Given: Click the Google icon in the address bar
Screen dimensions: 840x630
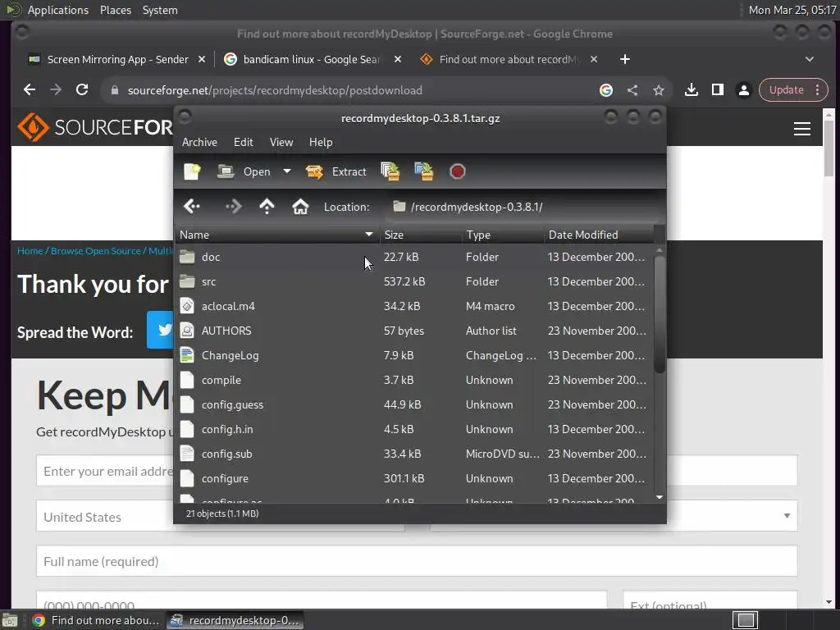Looking at the screenshot, I should pyautogui.click(x=606, y=90).
